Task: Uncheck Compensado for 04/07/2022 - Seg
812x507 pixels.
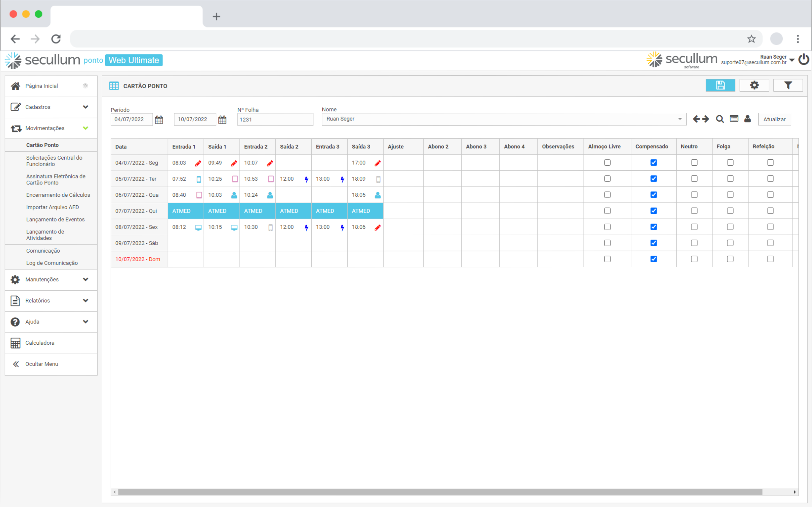Action: tap(653, 163)
